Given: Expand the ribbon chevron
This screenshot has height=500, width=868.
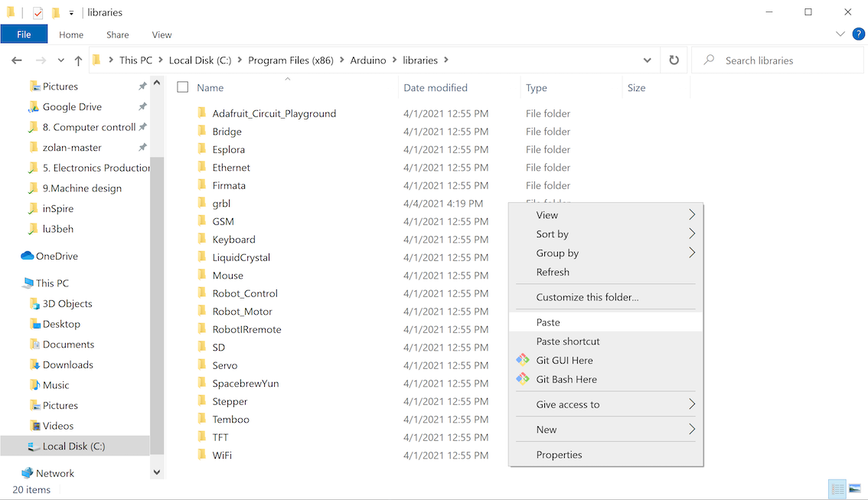Looking at the screenshot, I should pyautogui.click(x=840, y=34).
